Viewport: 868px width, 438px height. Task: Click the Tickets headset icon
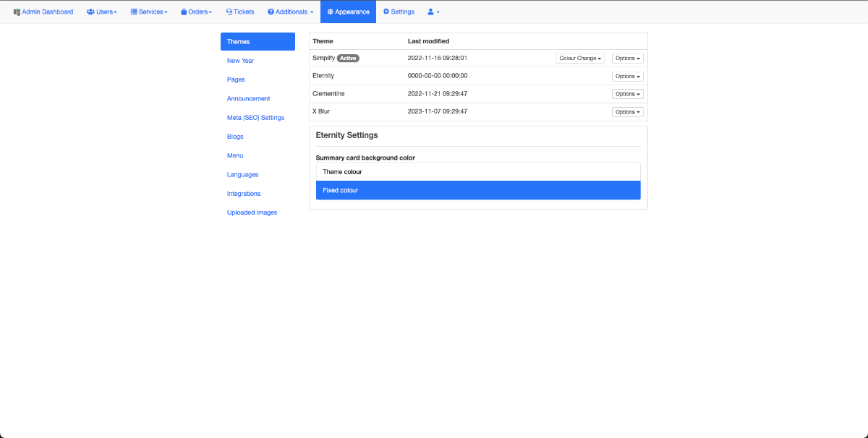[x=229, y=12]
